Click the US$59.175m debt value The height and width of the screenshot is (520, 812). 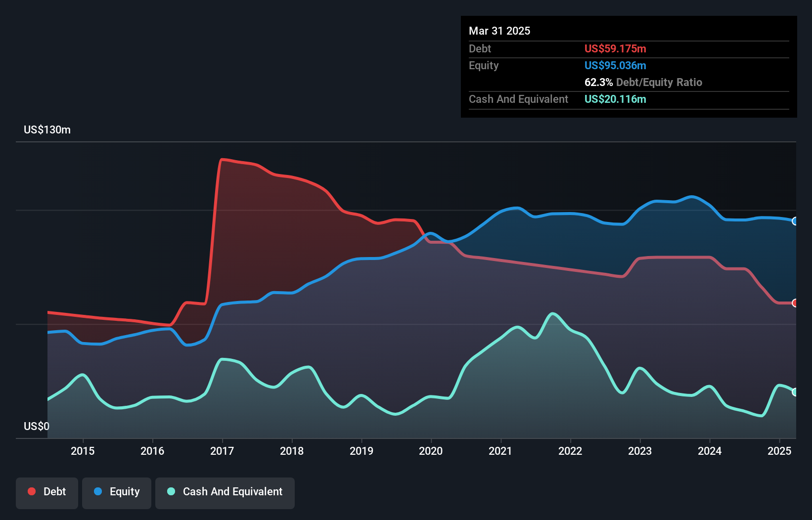tap(615, 48)
